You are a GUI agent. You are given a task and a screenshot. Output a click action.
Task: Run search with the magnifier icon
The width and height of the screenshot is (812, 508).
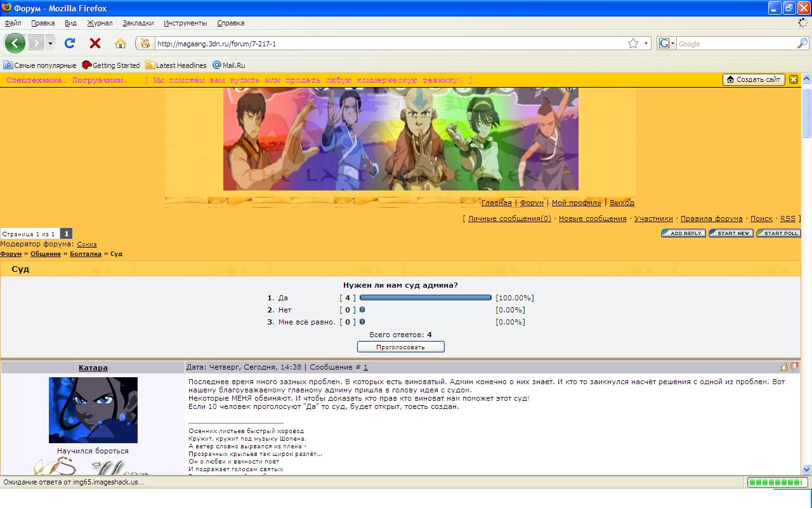802,43
